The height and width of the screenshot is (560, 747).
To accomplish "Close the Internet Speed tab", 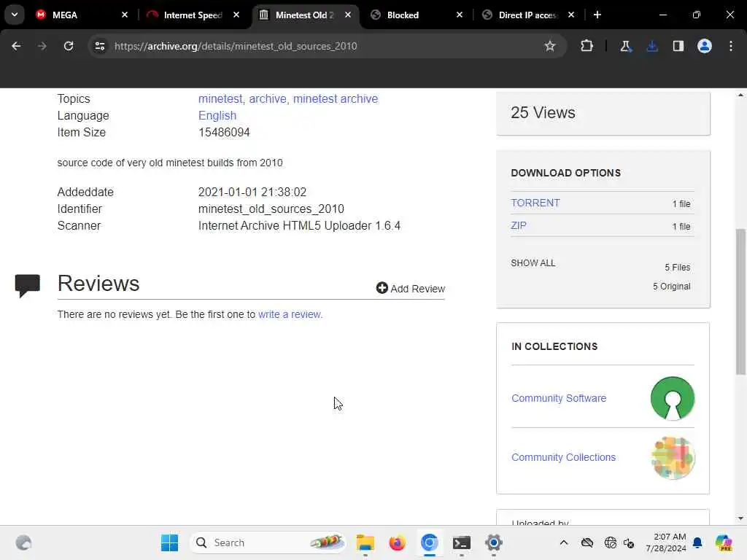I will click(236, 15).
